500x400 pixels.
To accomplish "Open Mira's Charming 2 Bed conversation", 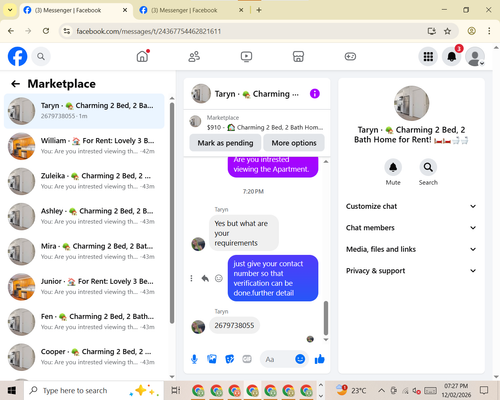I will click(x=84, y=251).
